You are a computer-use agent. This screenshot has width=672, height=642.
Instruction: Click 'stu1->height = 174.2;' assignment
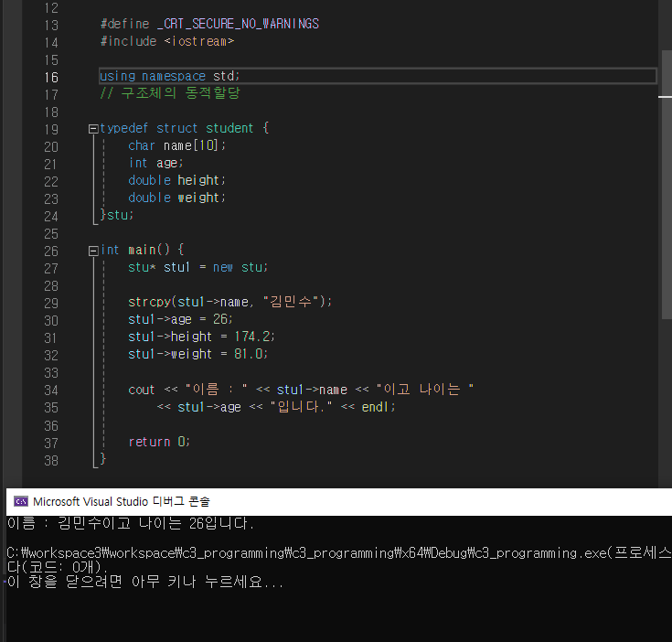coord(201,337)
